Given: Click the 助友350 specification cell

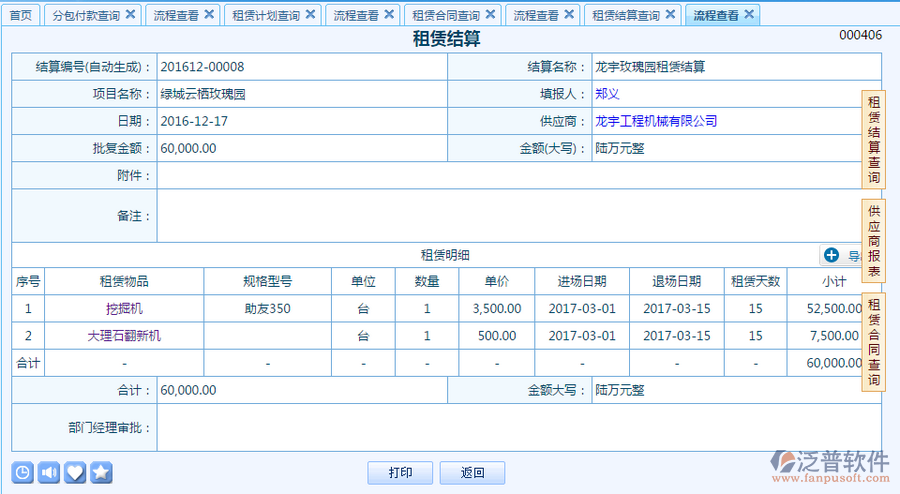Looking at the screenshot, I should click(x=267, y=309).
